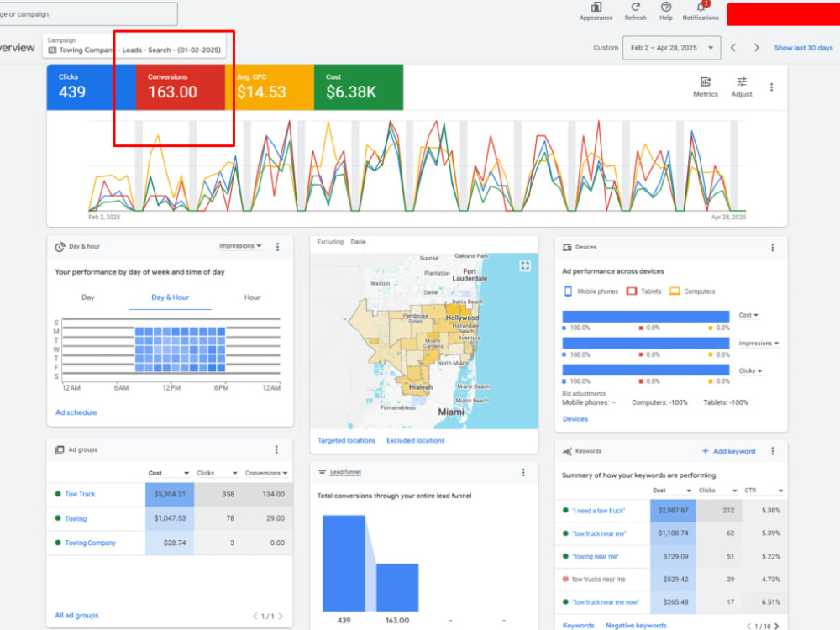The width and height of the screenshot is (840, 630).
Task: Click the Conversions red scorecard tile
Action: pyautogui.click(x=181, y=87)
